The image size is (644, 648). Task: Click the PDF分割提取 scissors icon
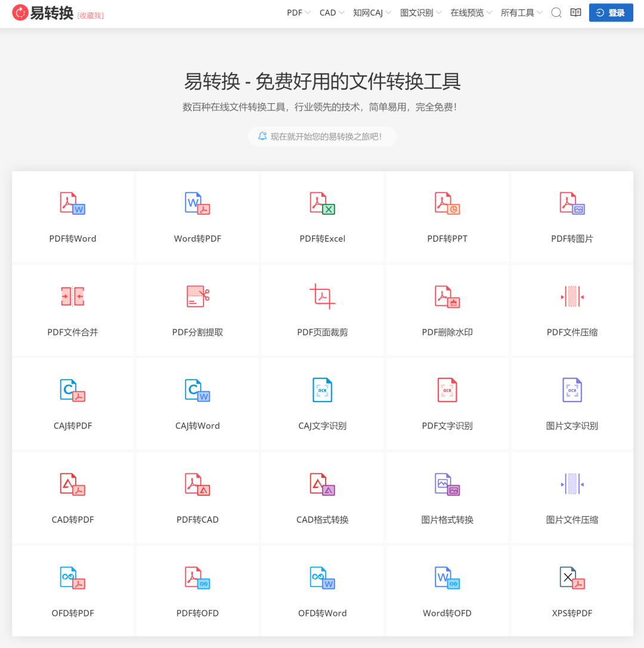click(197, 297)
